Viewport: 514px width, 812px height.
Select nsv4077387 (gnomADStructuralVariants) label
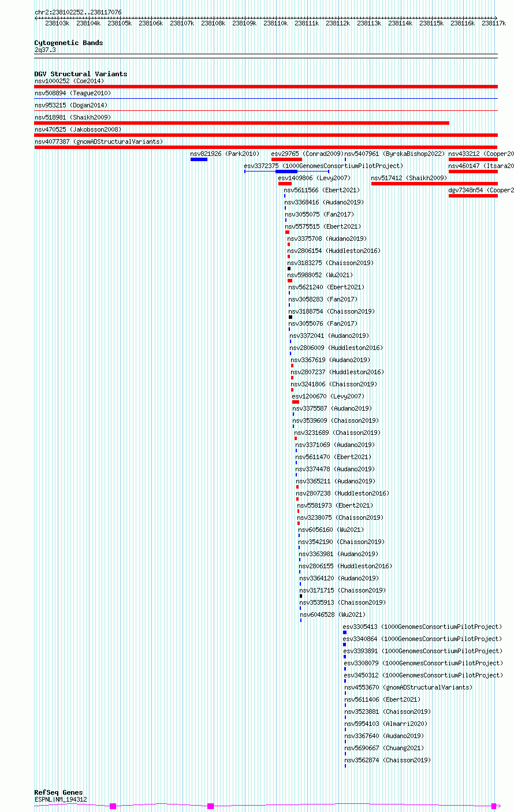(x=99, y=141)
